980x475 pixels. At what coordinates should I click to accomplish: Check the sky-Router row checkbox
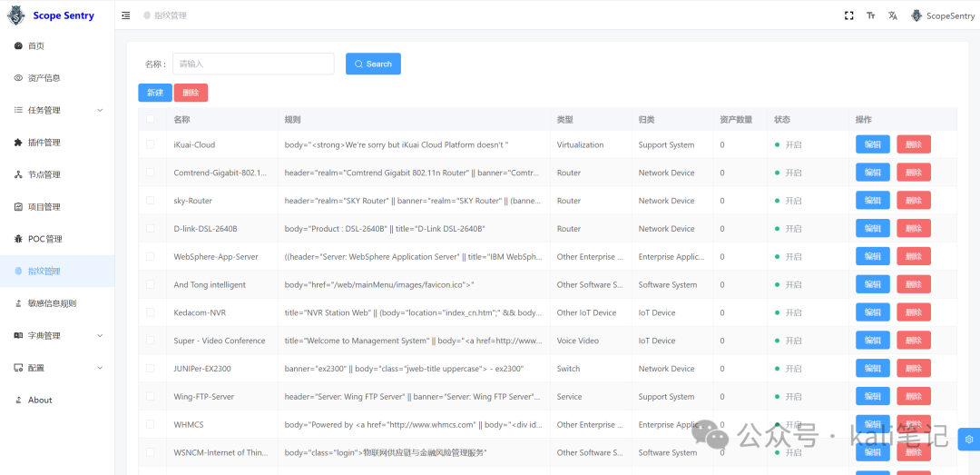150,201
